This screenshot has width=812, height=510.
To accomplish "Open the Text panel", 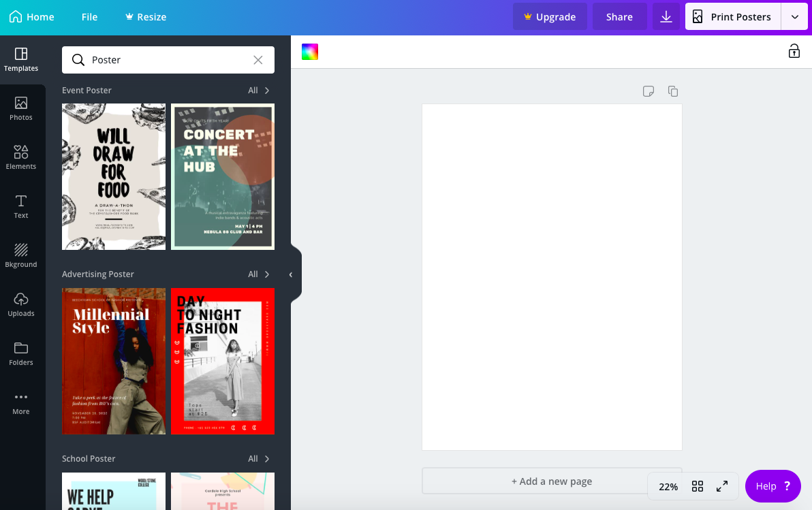I will coord(21,206).
